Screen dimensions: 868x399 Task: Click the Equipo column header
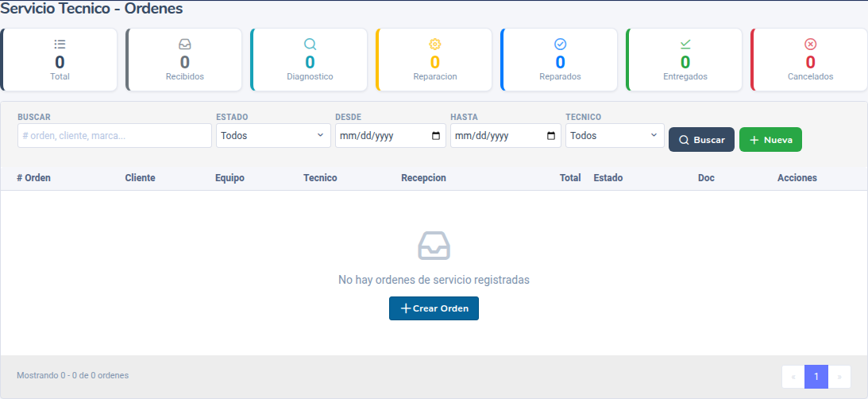[230, 178]
